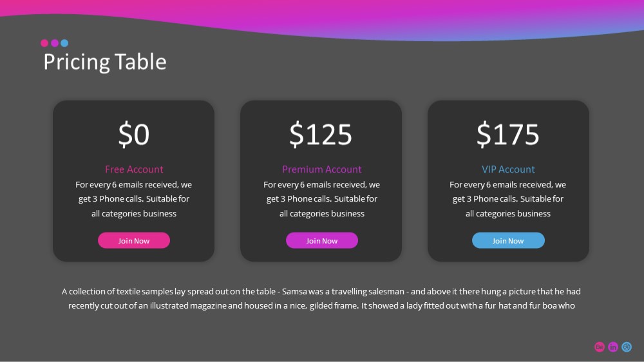The image size is (644, 362).
Task: Select the Free Account label
Action: [134, 169]
